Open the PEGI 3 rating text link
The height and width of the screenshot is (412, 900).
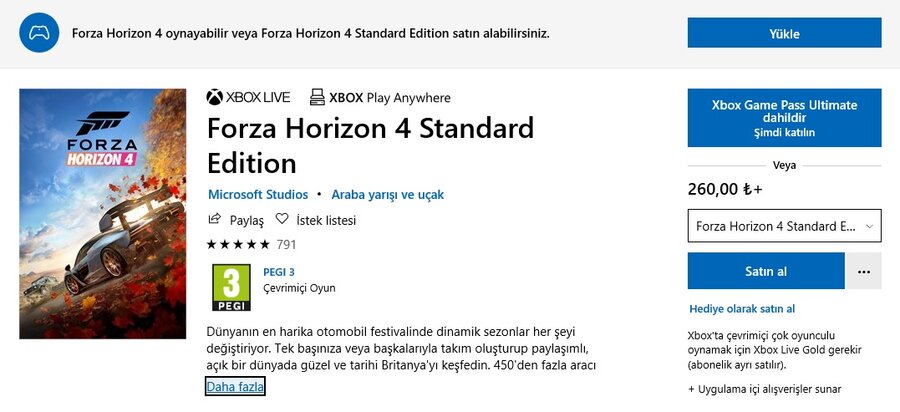pos(278,272)
